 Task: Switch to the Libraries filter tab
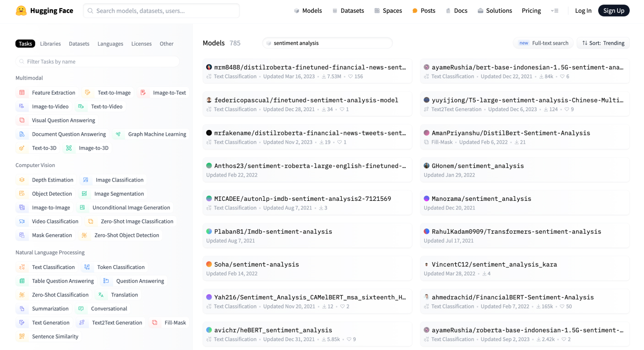point(50,44)
